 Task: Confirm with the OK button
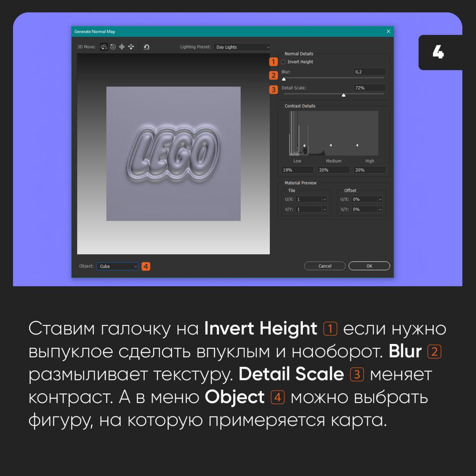[x=369, y=266]
